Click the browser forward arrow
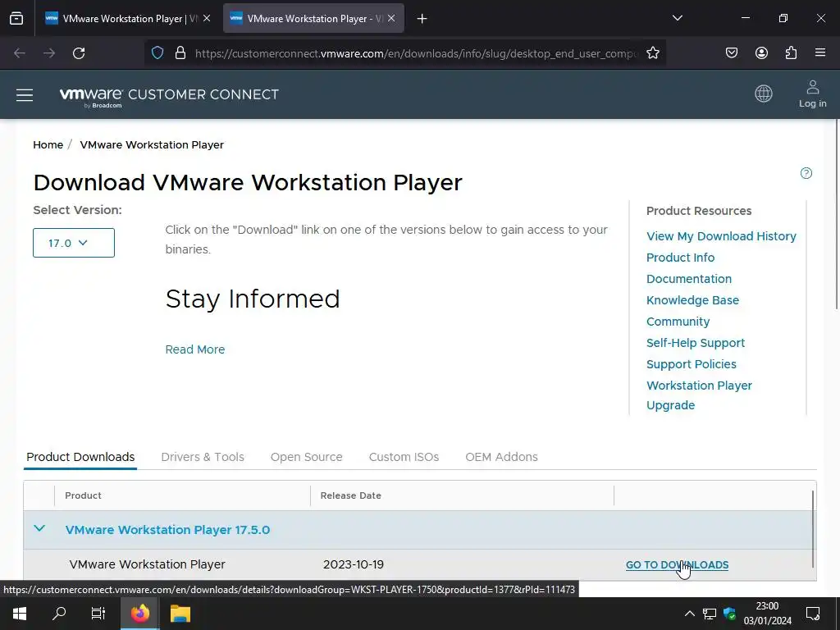The image size is (840, 630). point(49,53)
